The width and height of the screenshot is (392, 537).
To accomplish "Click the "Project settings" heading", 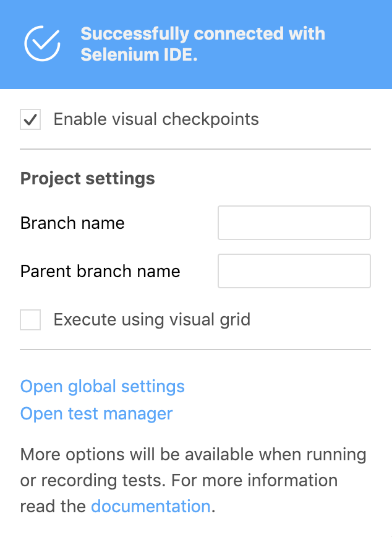I will coord(88,179).
